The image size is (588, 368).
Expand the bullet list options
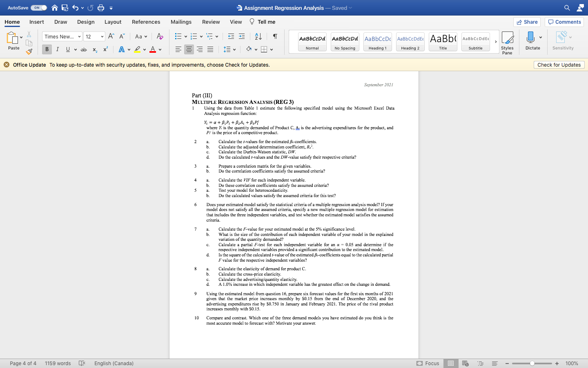tap(186, 37)
